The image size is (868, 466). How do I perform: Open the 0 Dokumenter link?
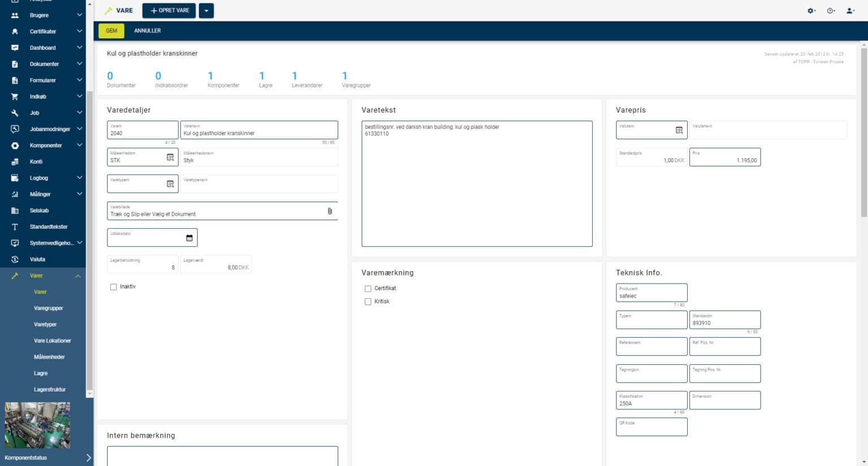121,79
